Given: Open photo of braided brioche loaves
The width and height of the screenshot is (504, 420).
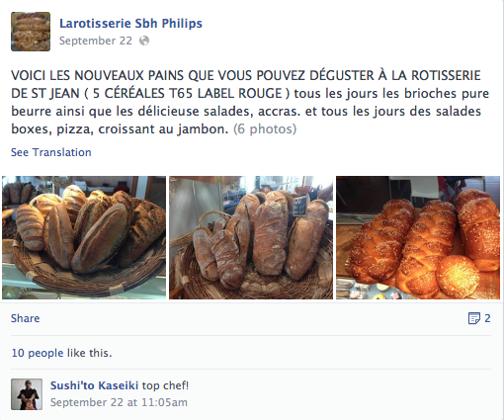Looking at the screenshot, I should tap(418, 237).
